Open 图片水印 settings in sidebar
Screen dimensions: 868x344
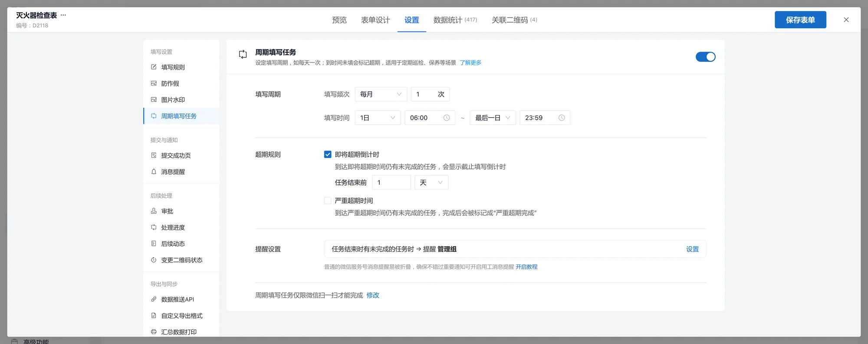181,99
